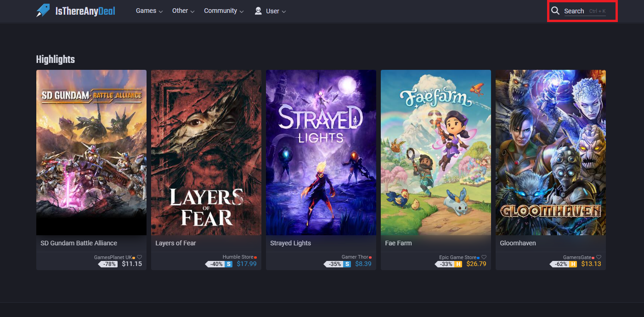Image resolution: width=644 pixels, height=317 pixels.
Task: Click the $17.99 price
Action: coord(247,264)
